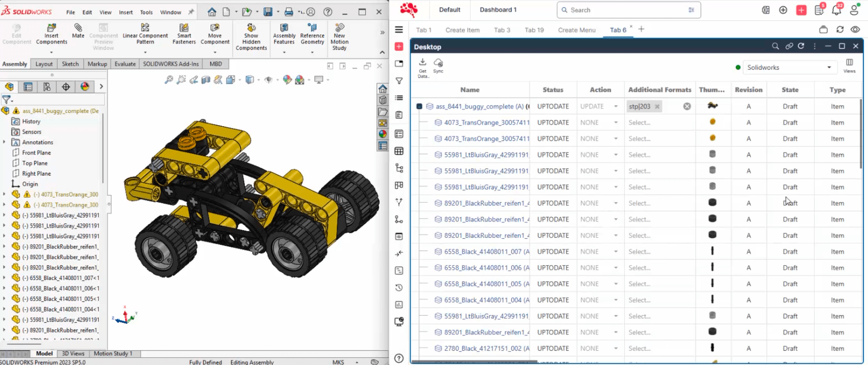Open the DisplayManager appearance tab icon
The width and height of the screenshot is (868, 365).
[85, 87]
